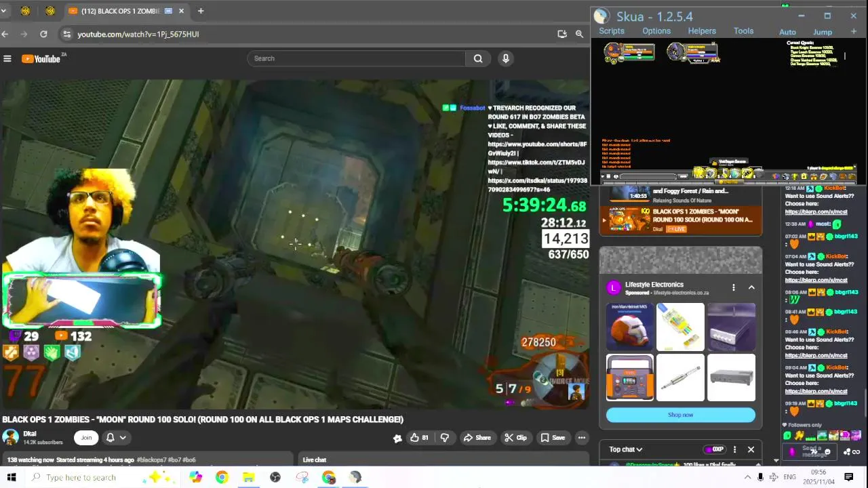Open the Scripts menu in Skua
The width and height of the screenshot is (868, 488).
pyautogui.click(x=612, y=31)
